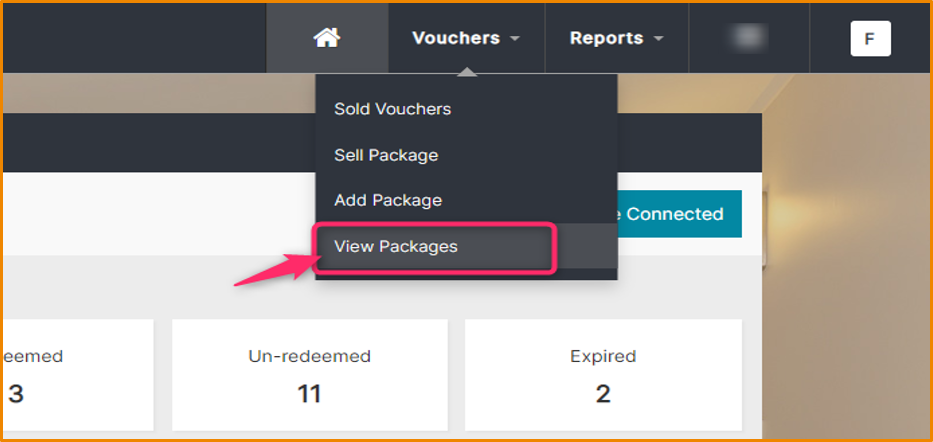933x442 pixels.
Task: Click the caret arrow beside Vouchers
Action: 515,39
